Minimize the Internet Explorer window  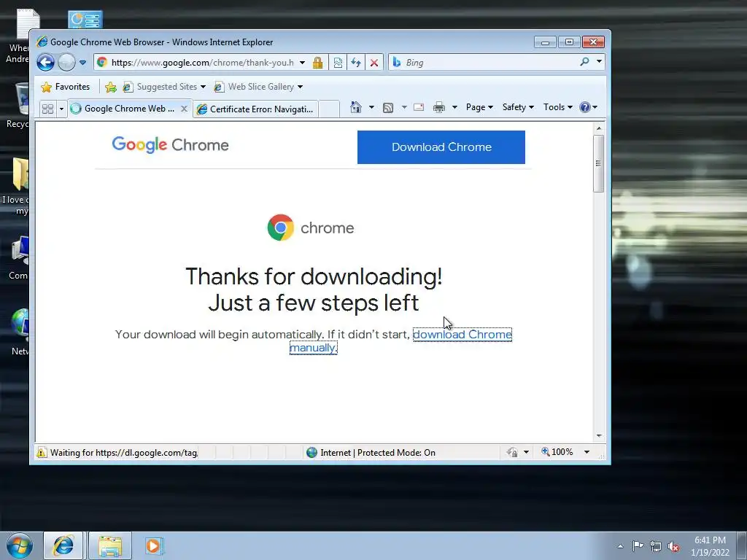click(x=545, y=42)
